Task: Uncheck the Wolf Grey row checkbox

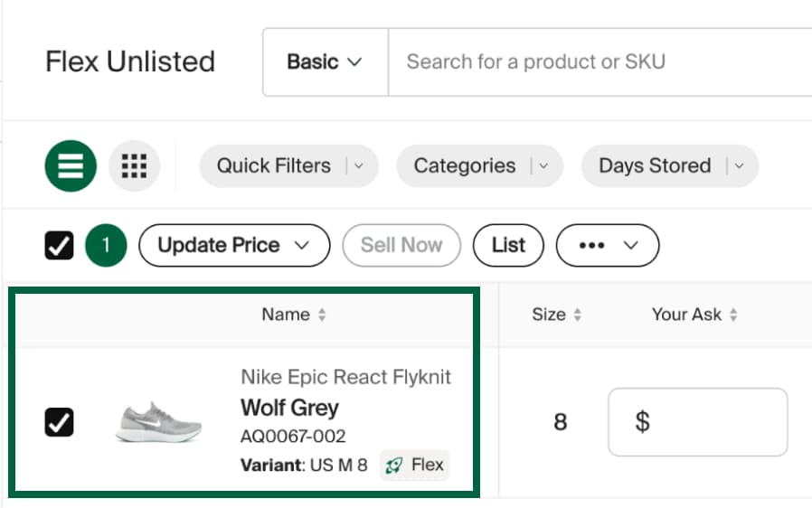Action: pos(59,422)
